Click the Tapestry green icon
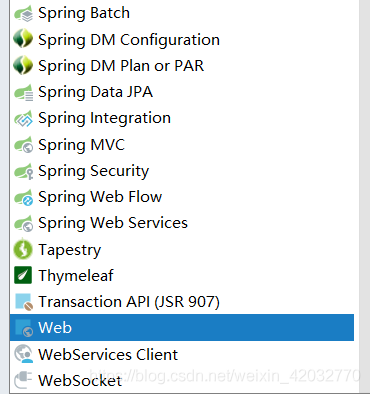Image resolution: width=370 pixels, height=394 pixels. (x=23, y=249)
